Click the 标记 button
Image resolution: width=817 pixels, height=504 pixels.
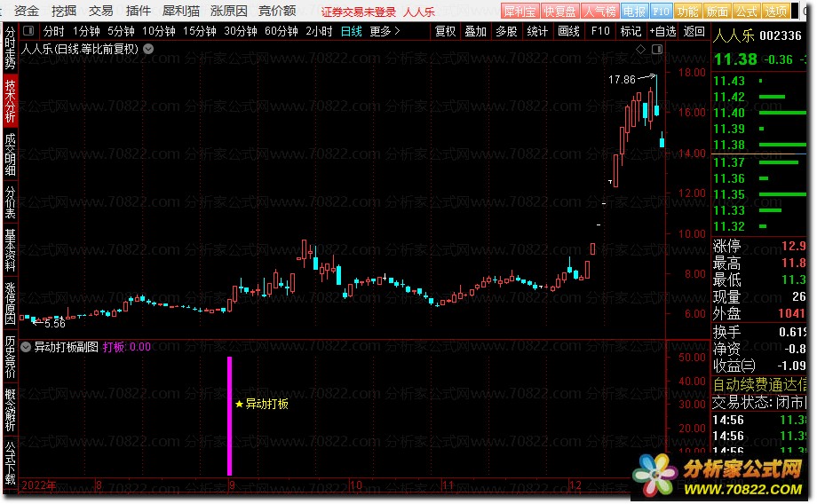click(631, 31)
